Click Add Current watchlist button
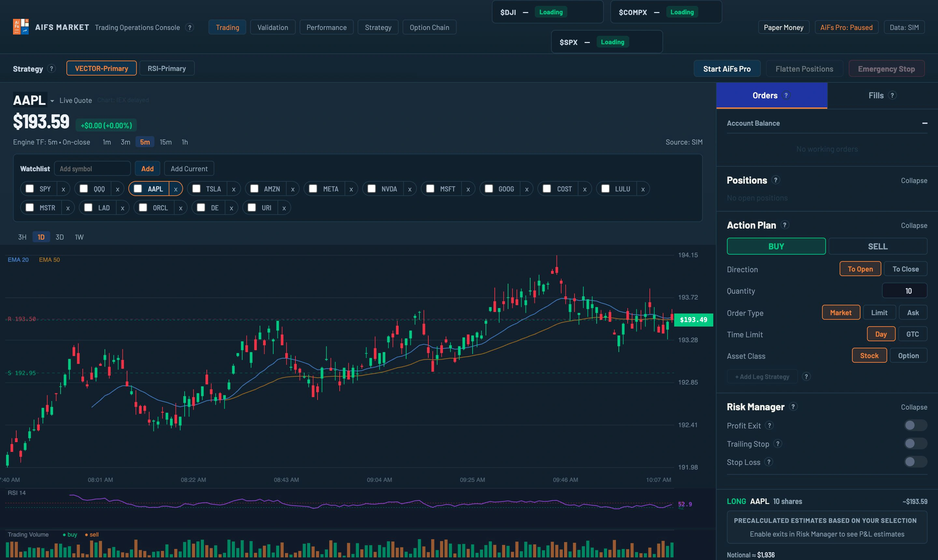The width and height of the screenshot is (938, 560). (189, 169)
